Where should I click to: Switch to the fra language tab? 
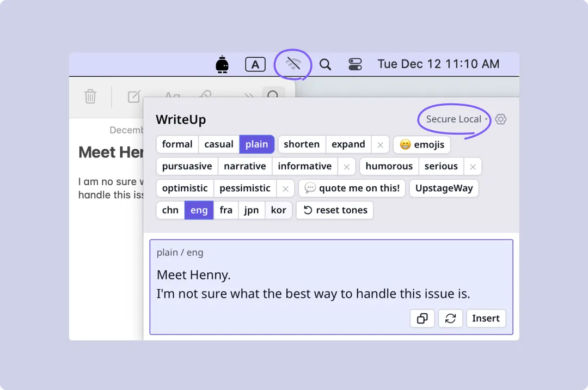226,210
